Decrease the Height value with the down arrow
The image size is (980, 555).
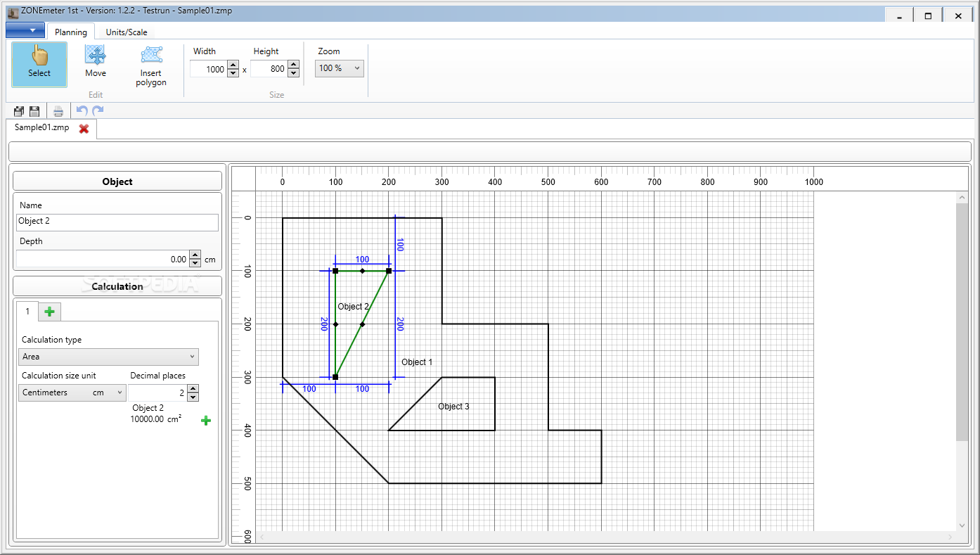coord(294,73)
